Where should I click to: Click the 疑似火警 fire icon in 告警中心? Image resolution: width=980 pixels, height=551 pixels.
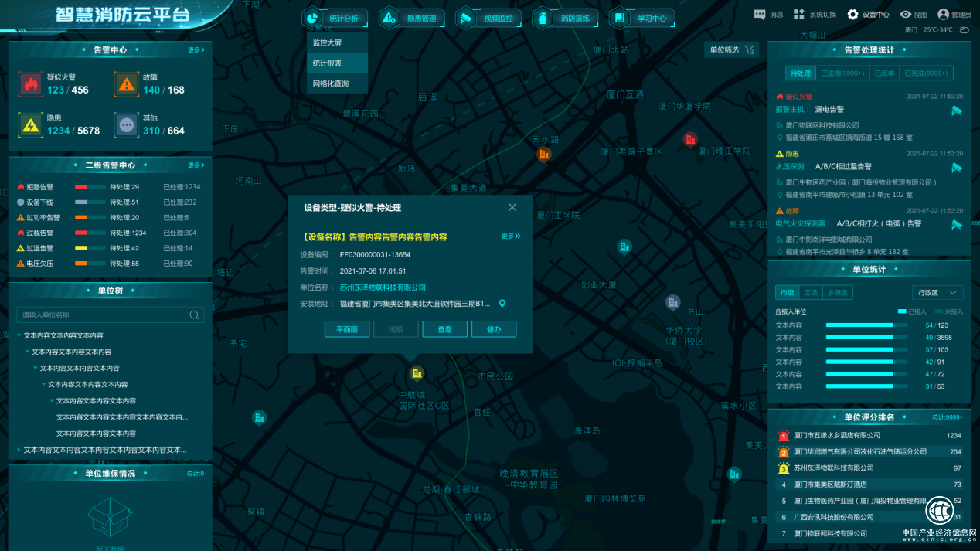tap(31, 83)
